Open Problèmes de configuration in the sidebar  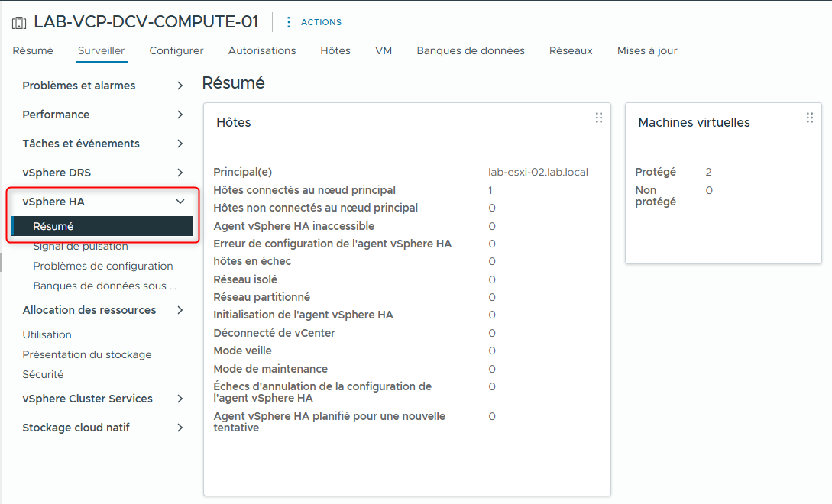pos(104,266)
